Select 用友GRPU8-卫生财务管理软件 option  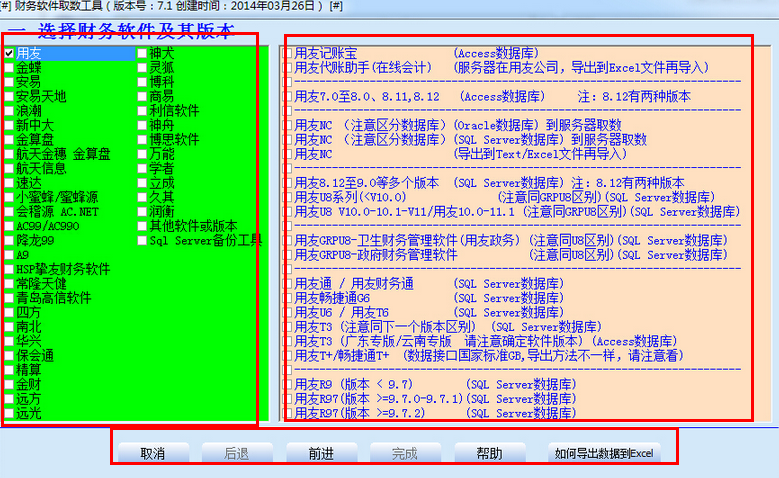tap(287, 240)
